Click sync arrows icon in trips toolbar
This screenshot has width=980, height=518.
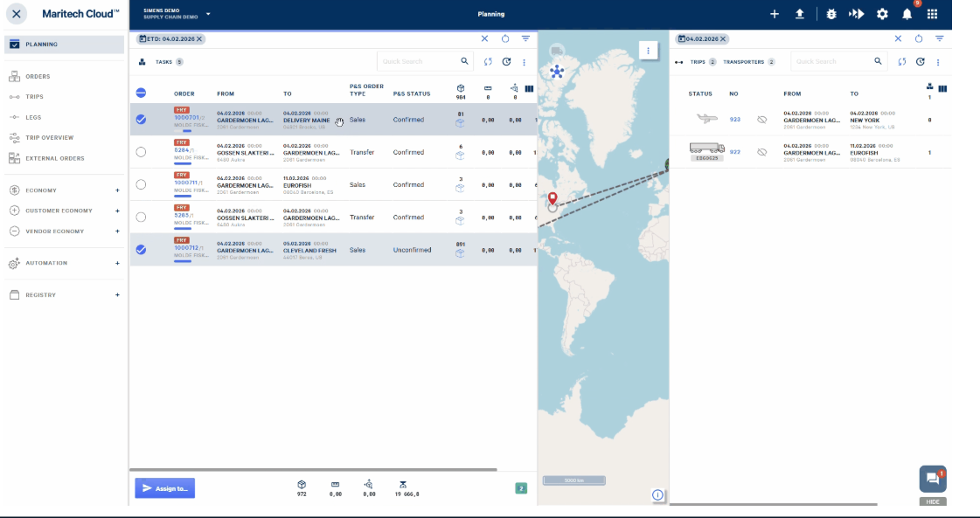902,62
